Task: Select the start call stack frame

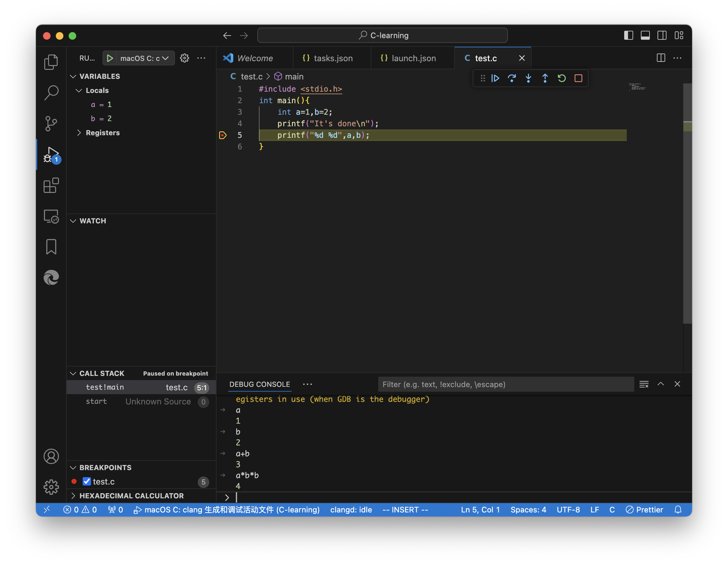Action: pos(96,401)
